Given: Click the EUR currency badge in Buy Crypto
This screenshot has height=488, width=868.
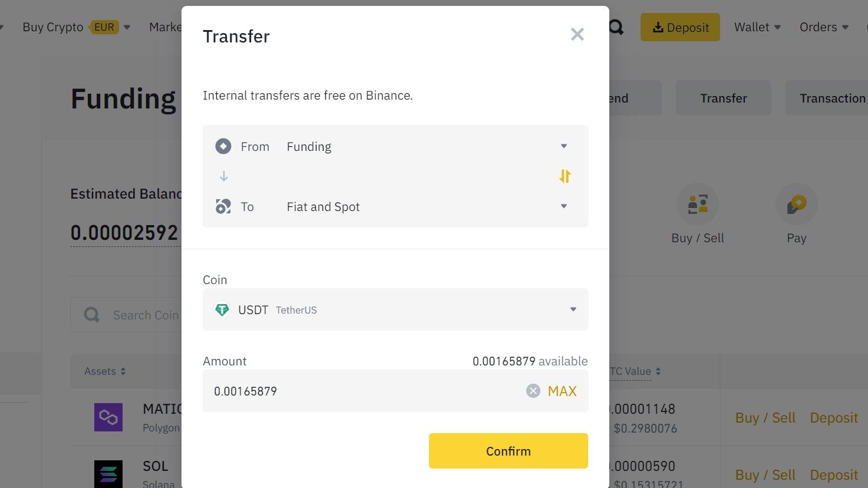Looking at the screenshot, I should (x=104, y=27).
